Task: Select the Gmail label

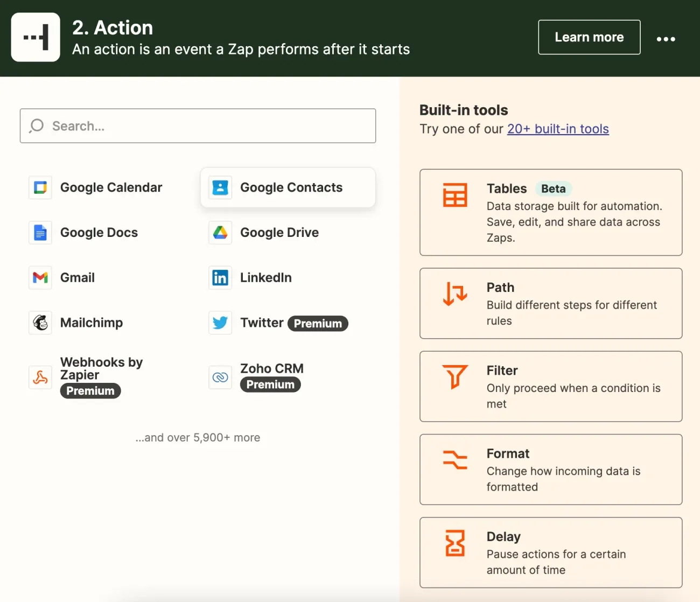Action: (x=78, y=278)
